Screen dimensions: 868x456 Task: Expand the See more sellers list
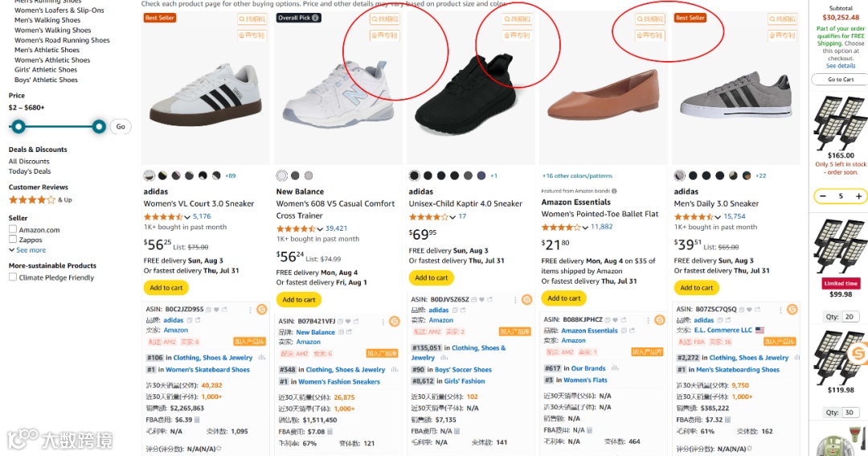point(27,250)
